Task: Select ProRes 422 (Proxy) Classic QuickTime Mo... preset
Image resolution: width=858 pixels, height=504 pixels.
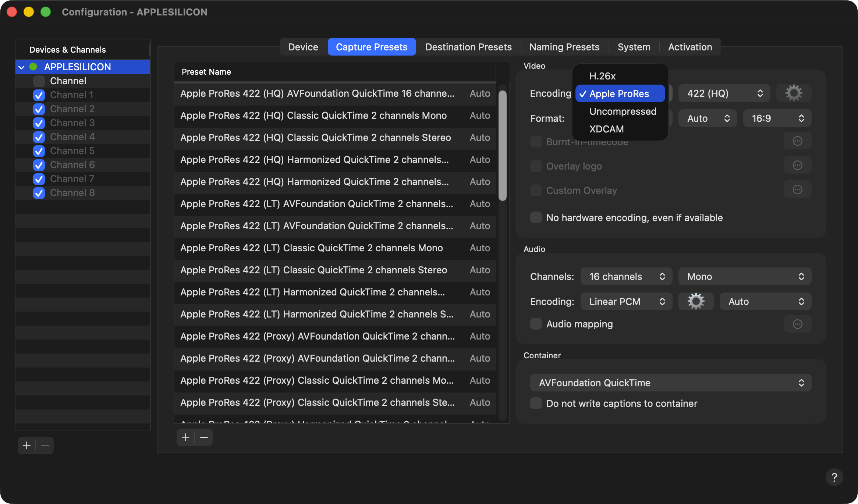Action: tap(335, 381)
